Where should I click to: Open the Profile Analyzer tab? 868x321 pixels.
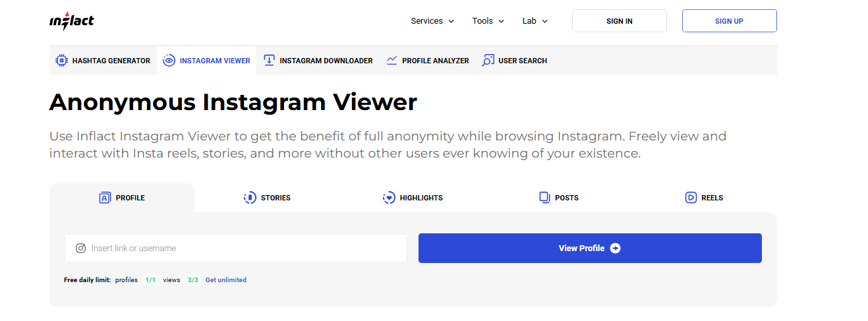coord(428,61)
